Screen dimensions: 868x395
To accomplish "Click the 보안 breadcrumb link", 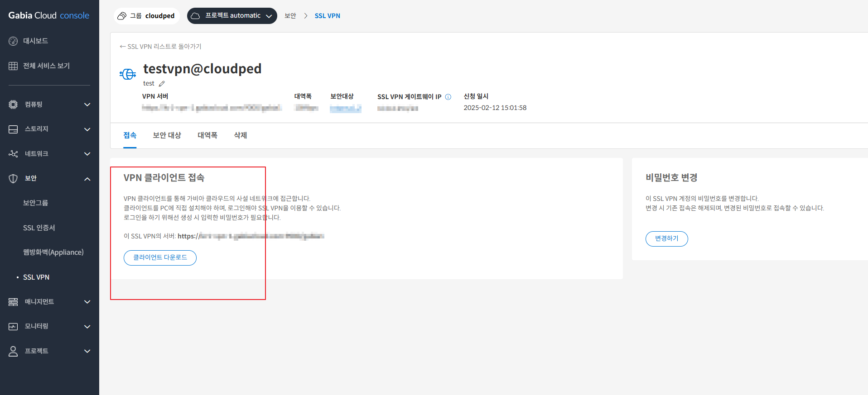I will pyautogui.click(x=290, y=16).
